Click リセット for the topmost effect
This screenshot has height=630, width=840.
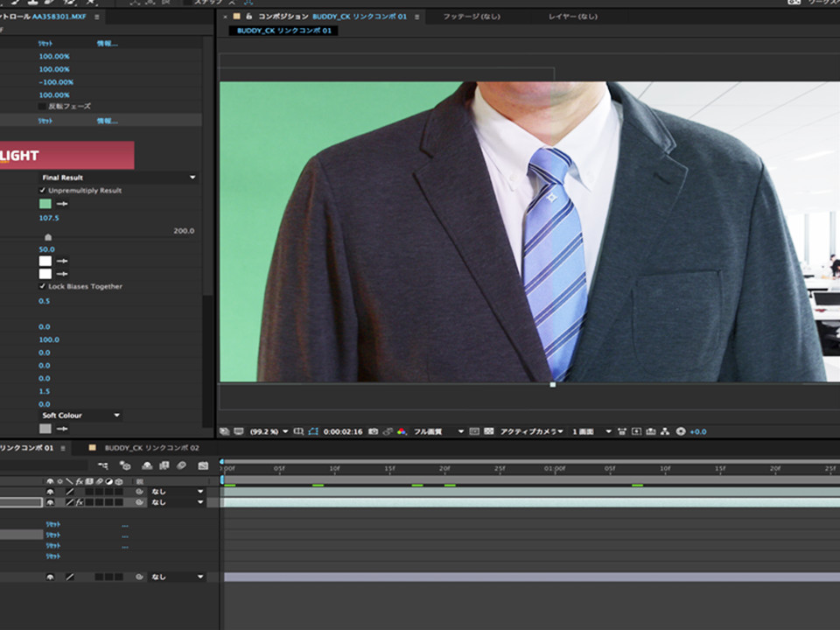click(45, 44)
